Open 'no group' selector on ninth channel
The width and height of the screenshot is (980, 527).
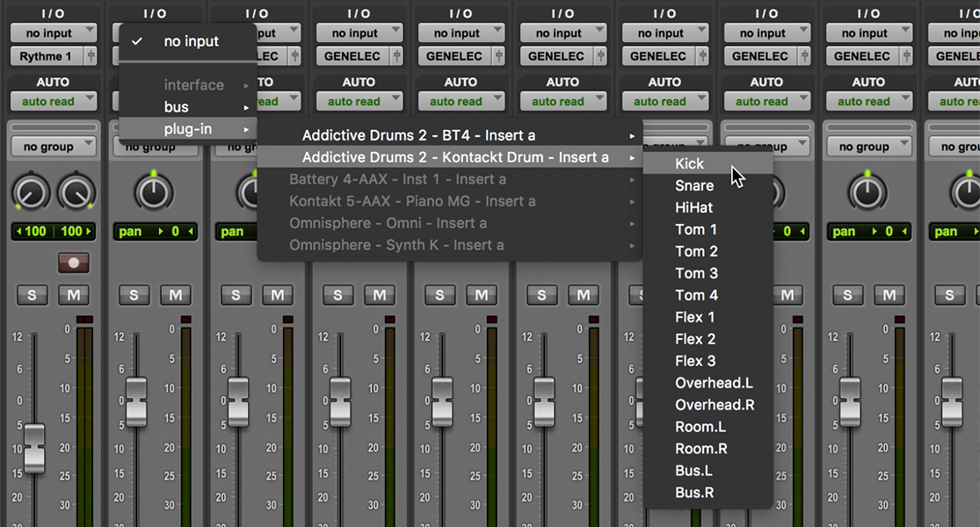click(x=868, y=147)
